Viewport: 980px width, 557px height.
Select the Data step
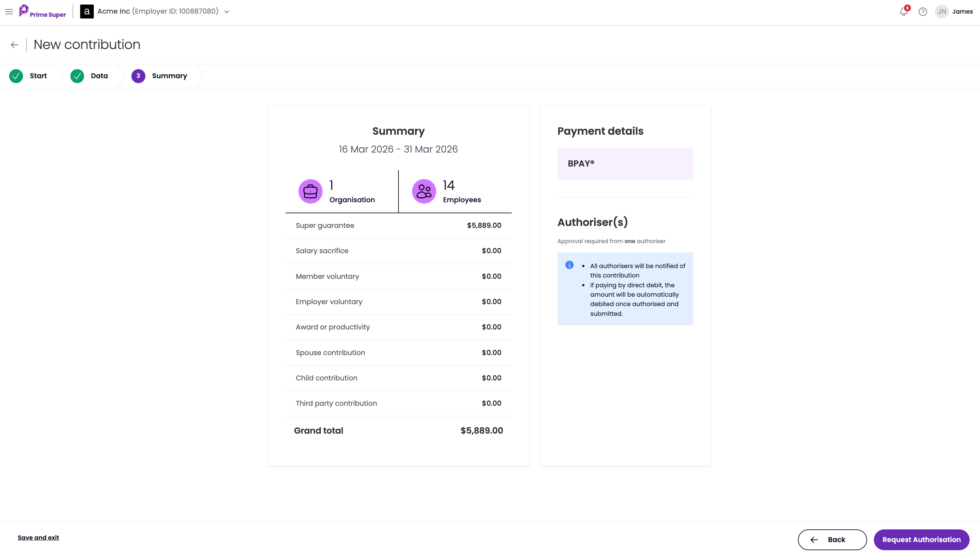[90, 76]
